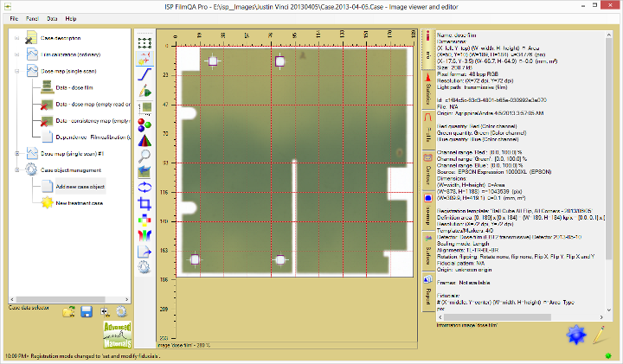Click the colored squares cross icon
The width and height of the screenshot is (623, 364).
point(145,220)
